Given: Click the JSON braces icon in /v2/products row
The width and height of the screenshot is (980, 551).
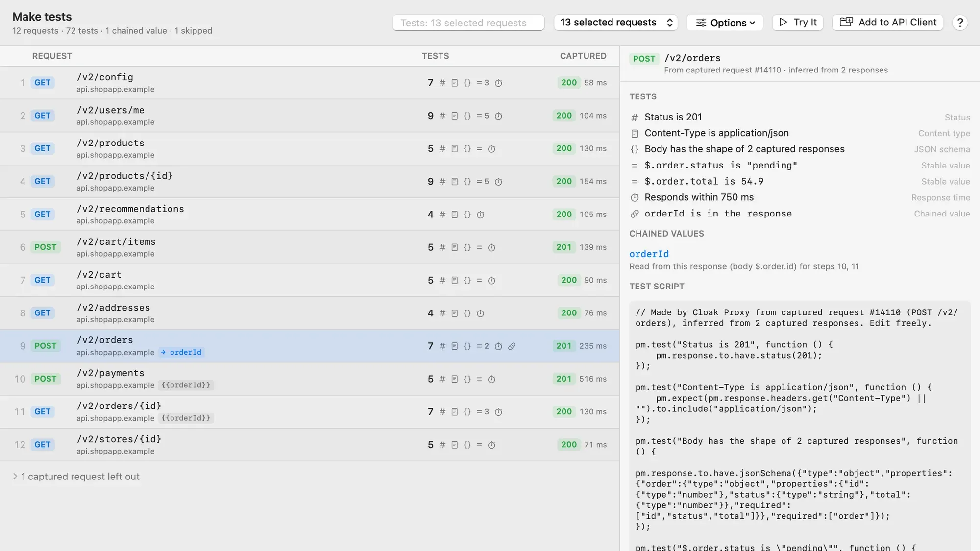Looking at the screenshot, I should tap(467, 149).
